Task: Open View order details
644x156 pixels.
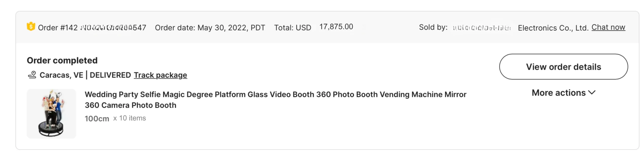Action: [563, 67]
